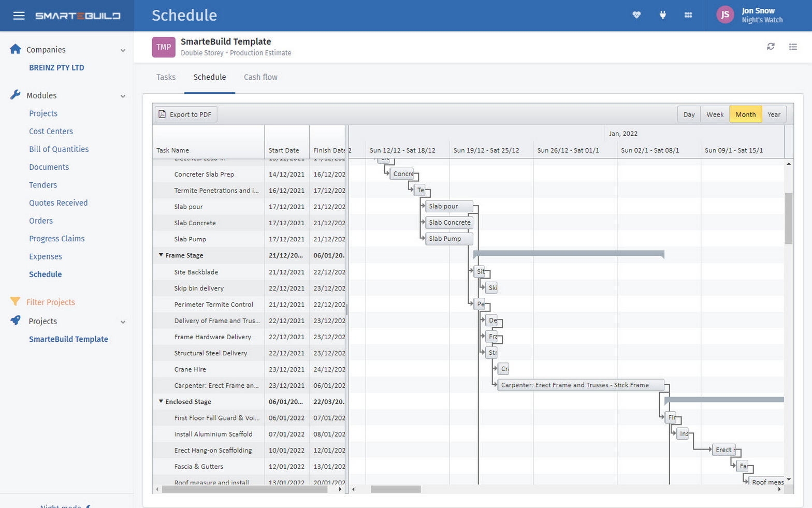Open the list view icon at top right
The height and width of the screenshot is (508, 812).
(793, 47)
